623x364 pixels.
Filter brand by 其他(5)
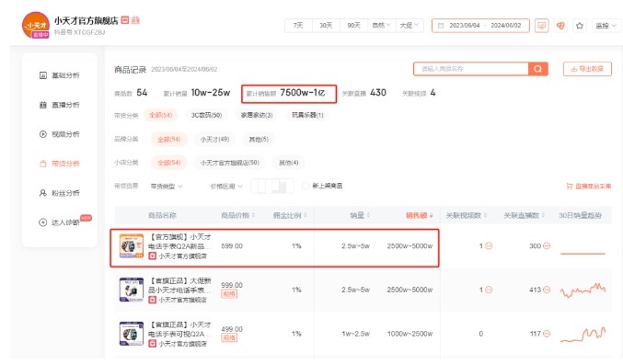click(259, 140)
